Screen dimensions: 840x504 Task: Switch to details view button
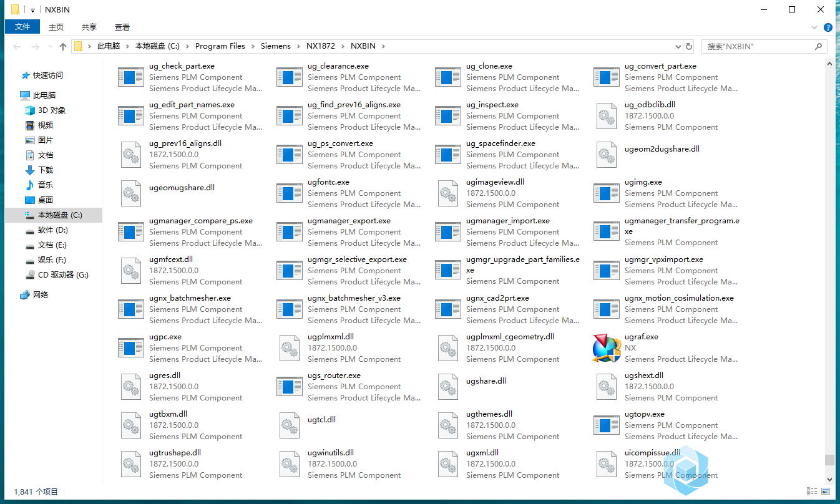pyautogui.click(x=812, y=492)
